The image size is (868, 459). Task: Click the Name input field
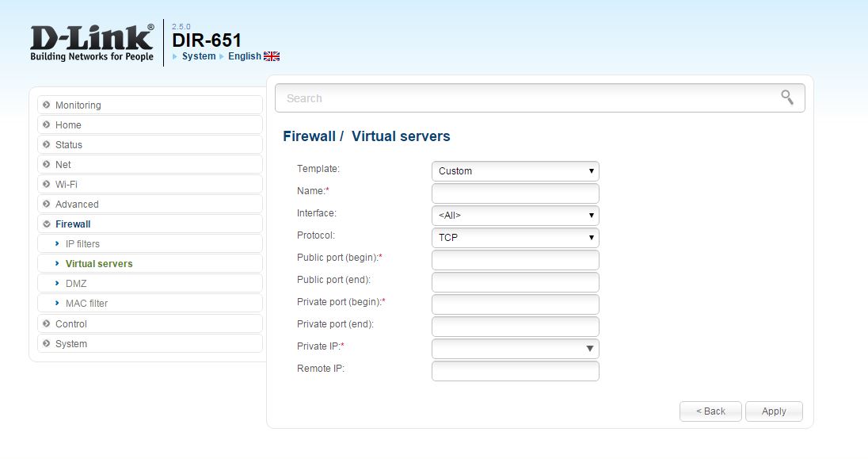(516, 193)
